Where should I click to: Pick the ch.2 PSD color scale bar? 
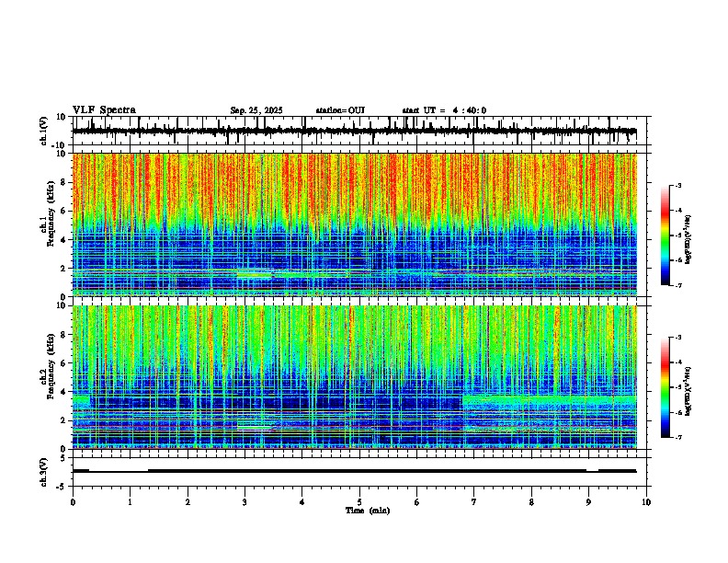click(x=665, y=387)
